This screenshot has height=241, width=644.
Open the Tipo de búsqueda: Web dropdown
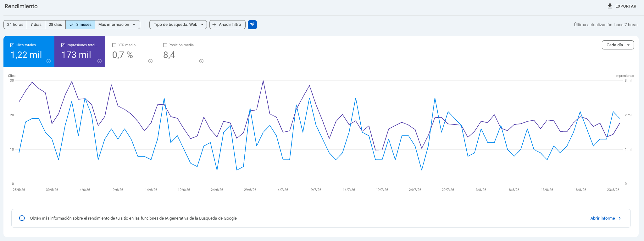pos(178,25)
